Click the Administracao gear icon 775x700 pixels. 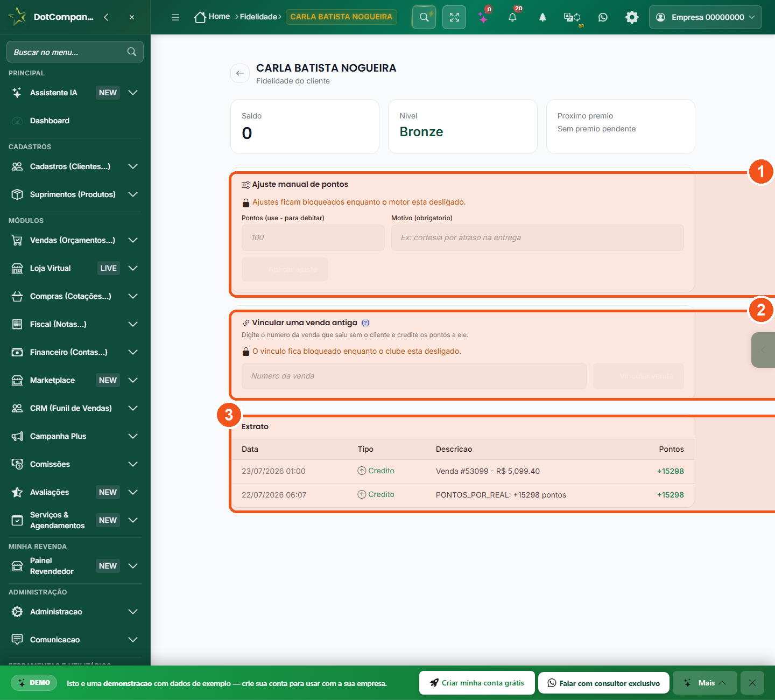click(17, 612)
